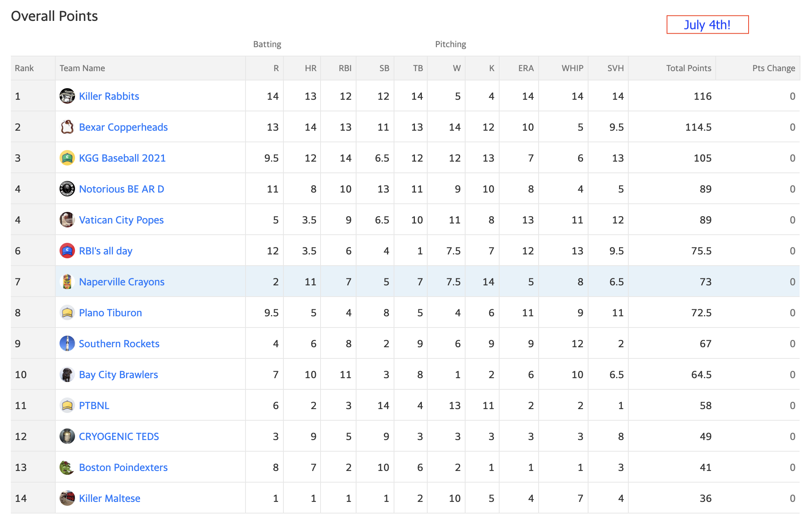
Task: Click the July 4th! label box
Action: click(x=708, y=25)
